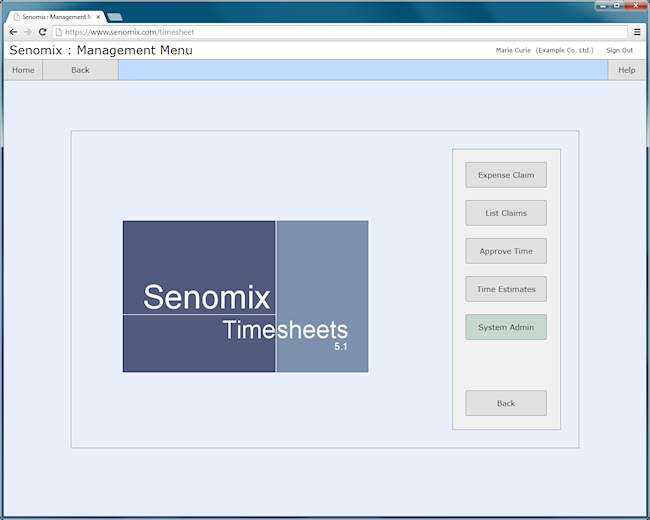Select the Senomix Management Menu browser tab

pos(56,17)
